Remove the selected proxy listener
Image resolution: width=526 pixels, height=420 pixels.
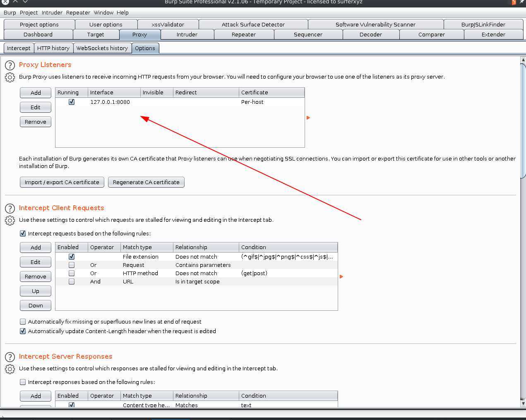(x=36, y=122)
